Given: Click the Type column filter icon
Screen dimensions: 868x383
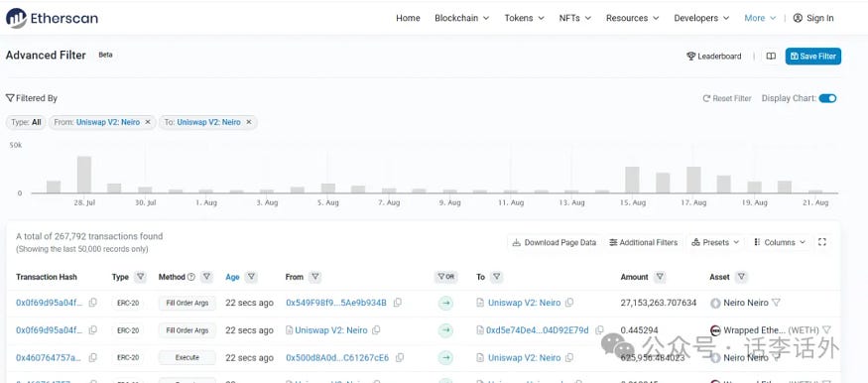Looking at the screenshot, I should click(141, 277).
